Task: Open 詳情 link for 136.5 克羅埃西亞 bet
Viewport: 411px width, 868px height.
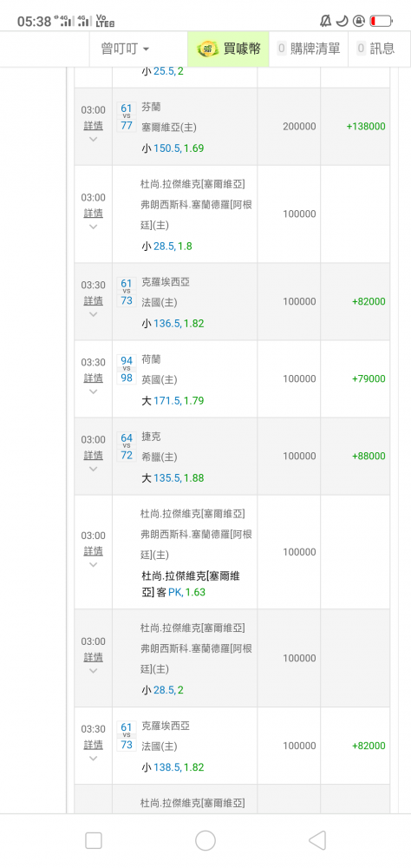Action: pyautogui.click(x=93, y=300)
